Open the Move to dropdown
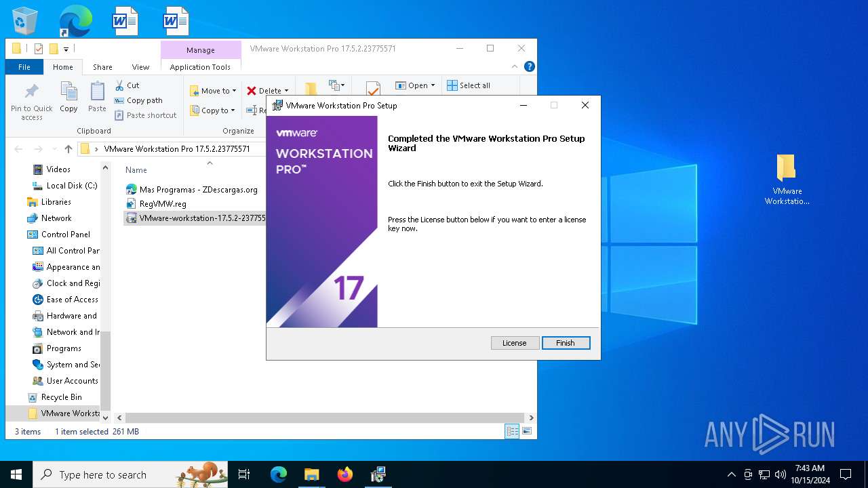Image resolution: width=868 pixels, height=488 pixels. coord(213,91)
